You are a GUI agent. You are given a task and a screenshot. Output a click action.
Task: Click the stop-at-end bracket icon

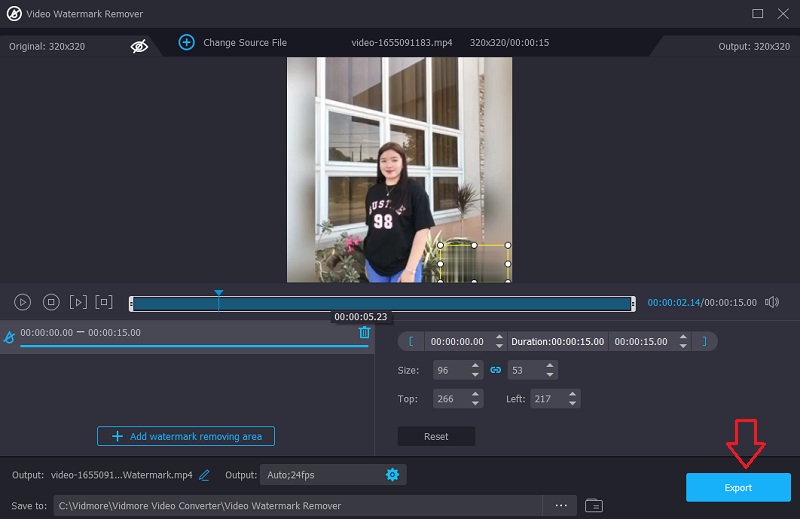104,302
